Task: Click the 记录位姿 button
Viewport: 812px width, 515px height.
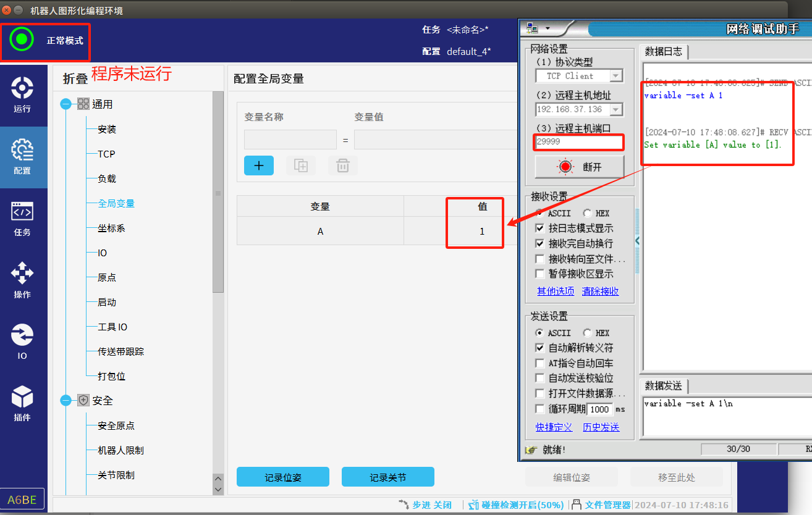Action: point(283,477)
